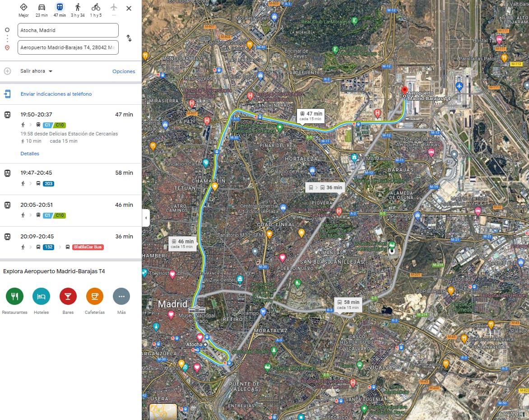Click the '58 min' route label on map

pyautogui.click(x=348, y=304)
